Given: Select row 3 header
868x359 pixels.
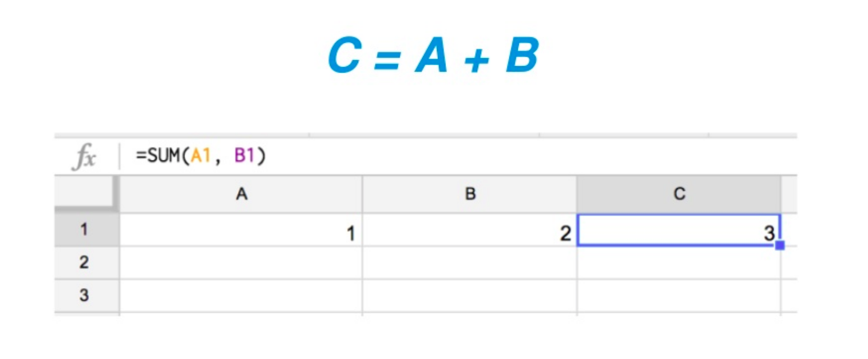Looking at the screenshot, I should 85,295.
